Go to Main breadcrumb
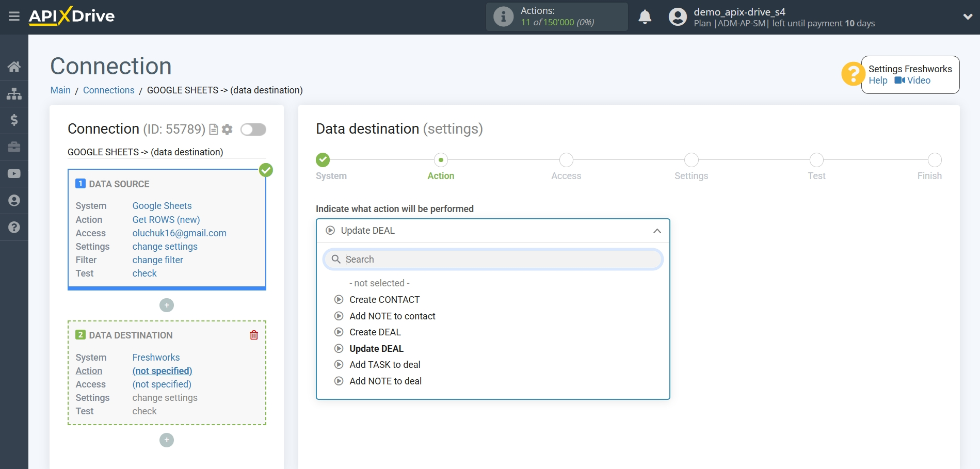 point(60,90)
